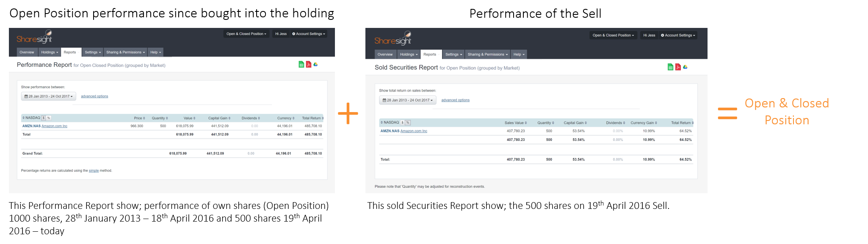Expand Sharing & Permissions in Performance Report window
The image size is (868, 244).
tap(125, 52)
